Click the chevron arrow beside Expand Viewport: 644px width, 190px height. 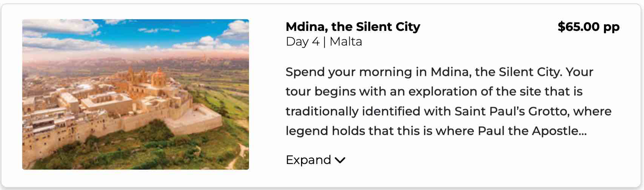(340, 160)
